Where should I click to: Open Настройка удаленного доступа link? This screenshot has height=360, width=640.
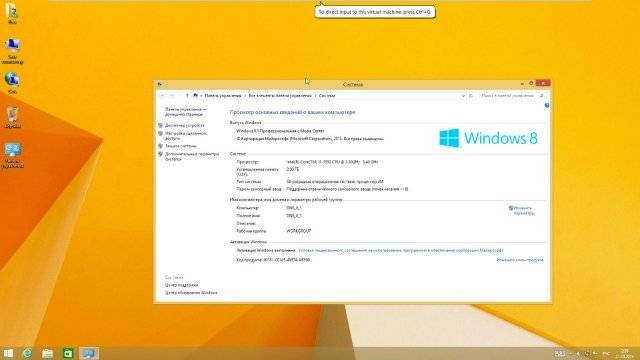186,136
